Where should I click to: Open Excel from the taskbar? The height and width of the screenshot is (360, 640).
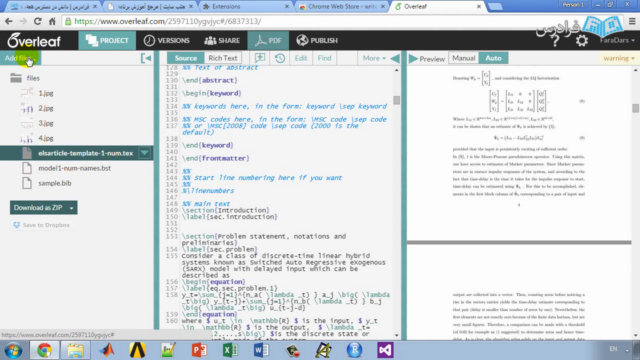click(x=231, y=350)
